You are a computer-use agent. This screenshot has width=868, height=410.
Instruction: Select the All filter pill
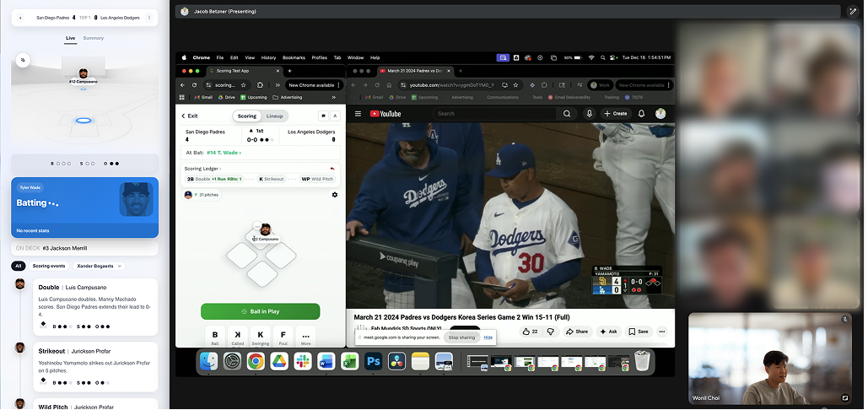pyautogui.click(x=18, y=266)
